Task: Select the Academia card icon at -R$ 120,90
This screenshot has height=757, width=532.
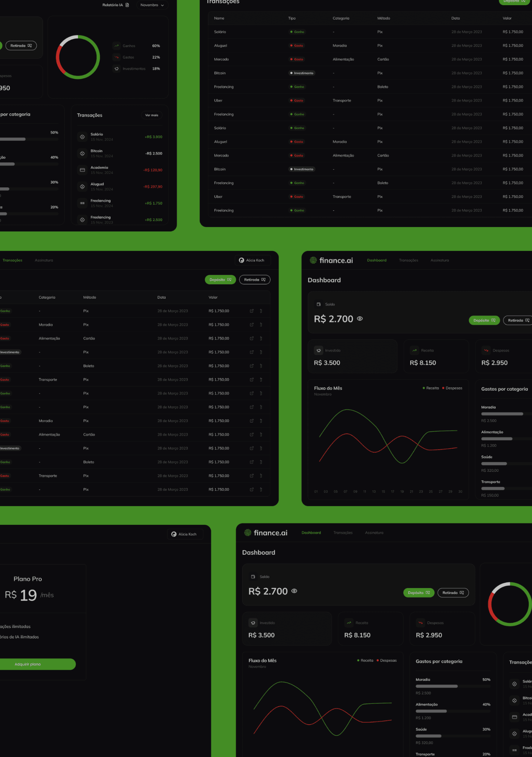Action: click(x=82, y=170)
